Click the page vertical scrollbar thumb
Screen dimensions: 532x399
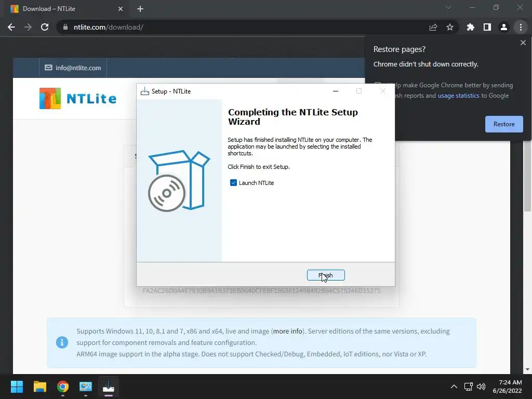click(x=527, y=176)
